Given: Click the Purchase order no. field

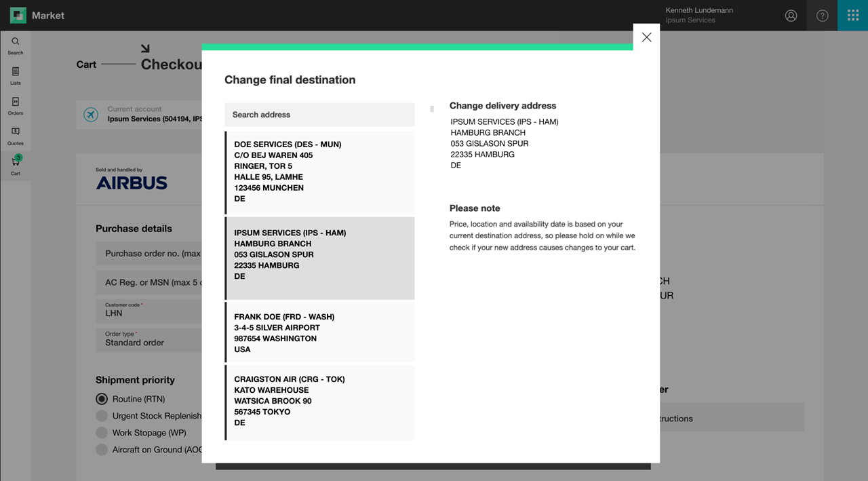Looking at the screenshot, I should pyautogui.click(x=149, y=254).
